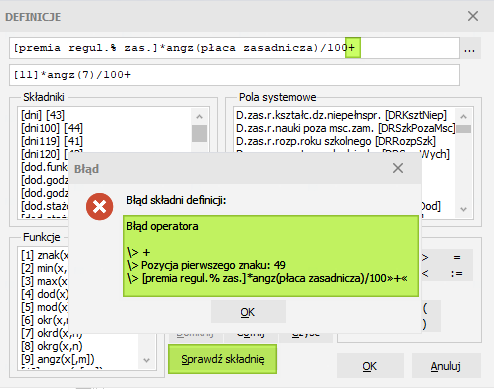Viewport: 494px width, 389px height.
Task: Select D.zas.r.kształc.dz.niepełnspr. [DRKsztNiep] field
Action: point(341,115)
